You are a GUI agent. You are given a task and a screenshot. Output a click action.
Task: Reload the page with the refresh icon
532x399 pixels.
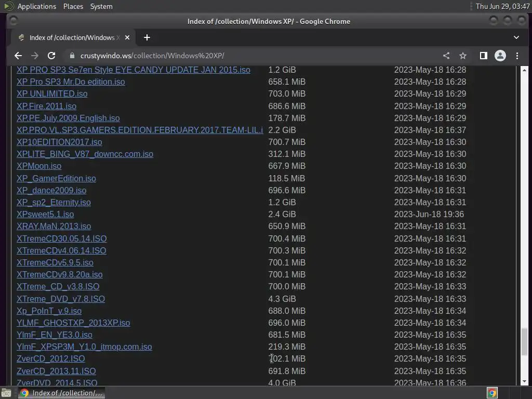point(51,56)
